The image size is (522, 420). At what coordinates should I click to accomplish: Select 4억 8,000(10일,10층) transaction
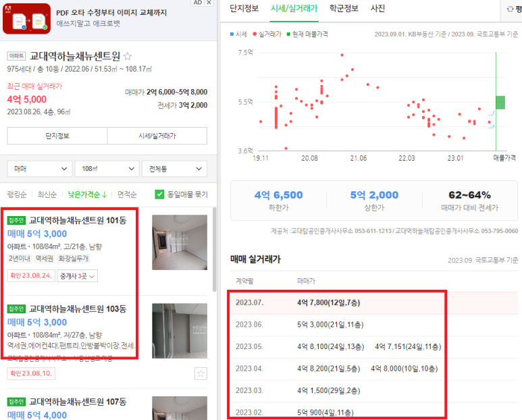[404, 369]
